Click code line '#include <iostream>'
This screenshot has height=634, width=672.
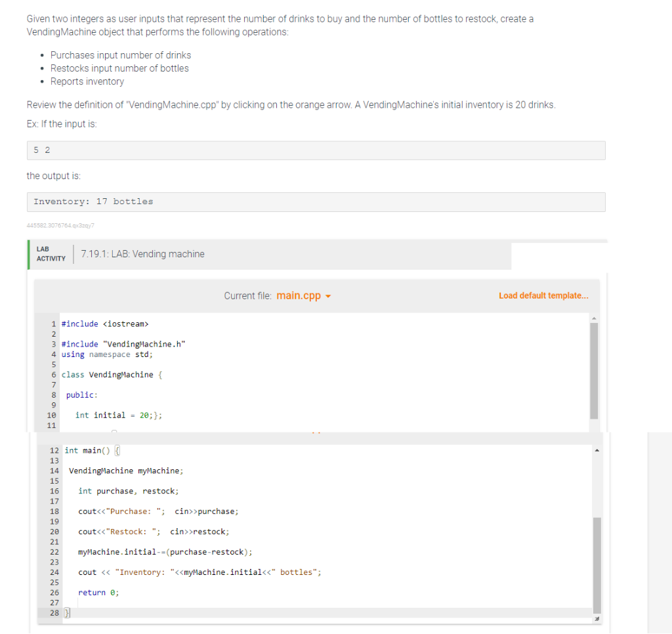[105, 324]
